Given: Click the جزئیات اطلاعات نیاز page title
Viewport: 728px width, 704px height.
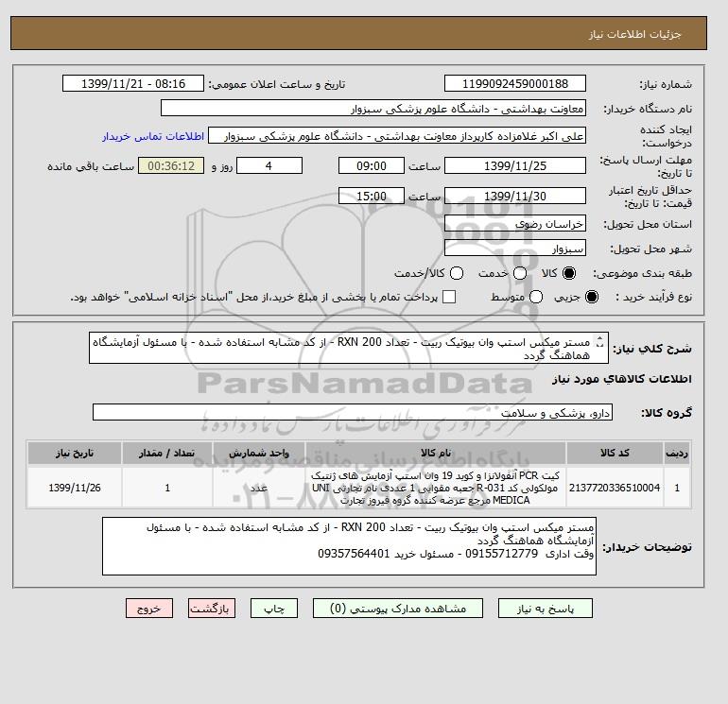Looking at the screenshot, I should (x=634, y=34).
